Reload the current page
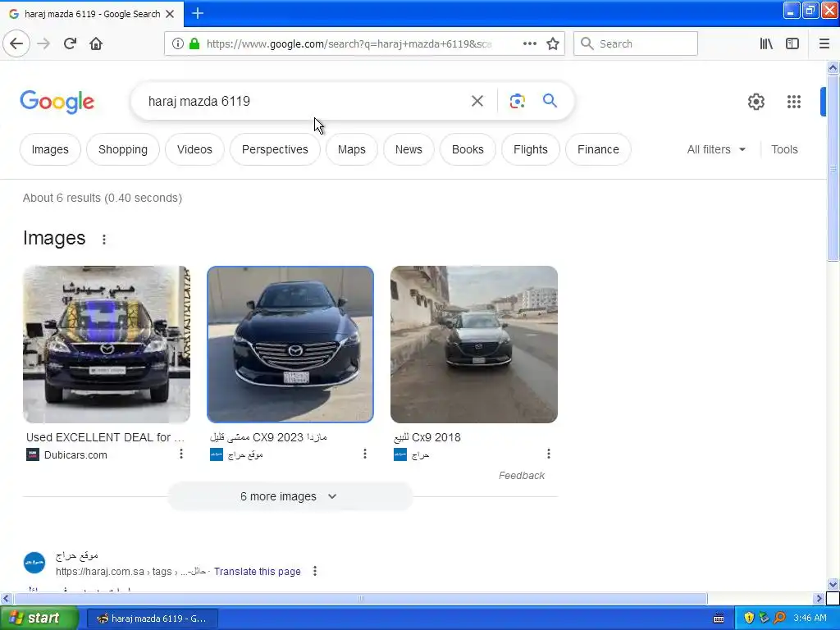Screen dimensions: 840x630 tap(70, 43)
